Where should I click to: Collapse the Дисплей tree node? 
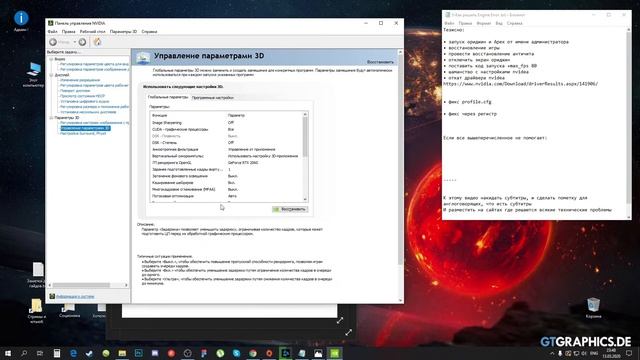point(51,75)
